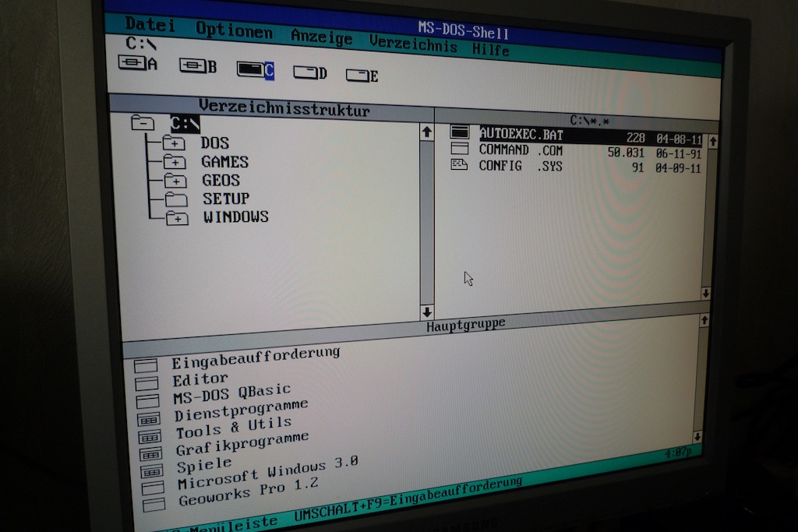798x532 pixels.
Task: Expand the WINDOWS directory node
Action: pos(177,219)
